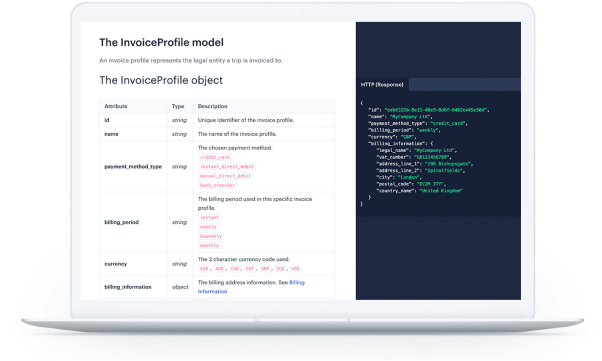The width and height of the screenshot is (602, 361).
Task: Click the EUR currency code tag
Action: pyautogui.click(x=204, y=268)
